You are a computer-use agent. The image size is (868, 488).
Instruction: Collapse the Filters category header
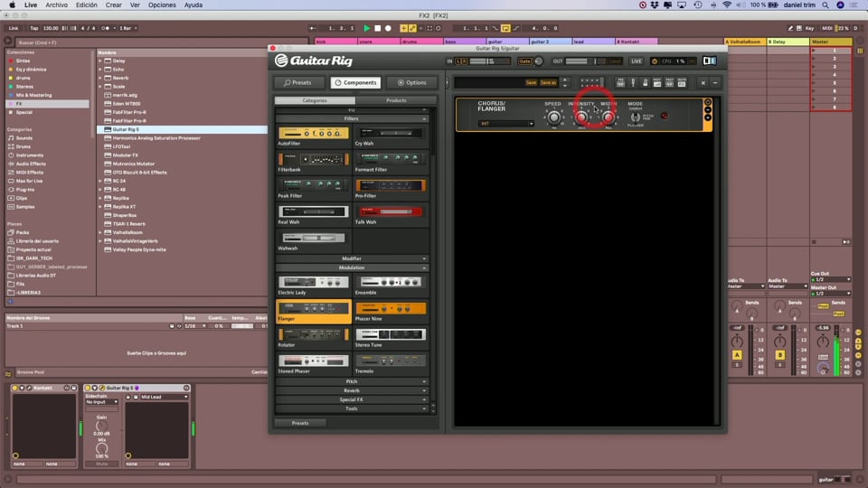[x=352, y=118]
